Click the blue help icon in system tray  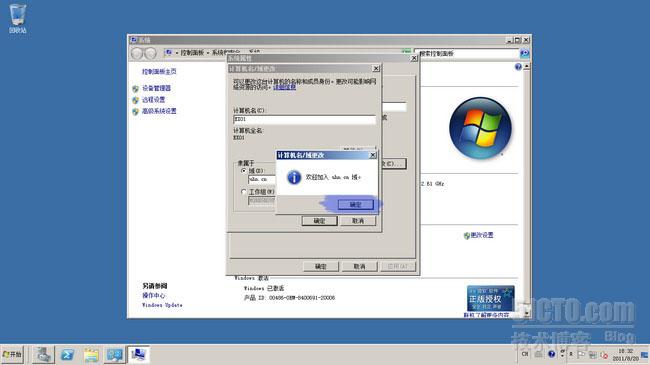pos(551,354)
